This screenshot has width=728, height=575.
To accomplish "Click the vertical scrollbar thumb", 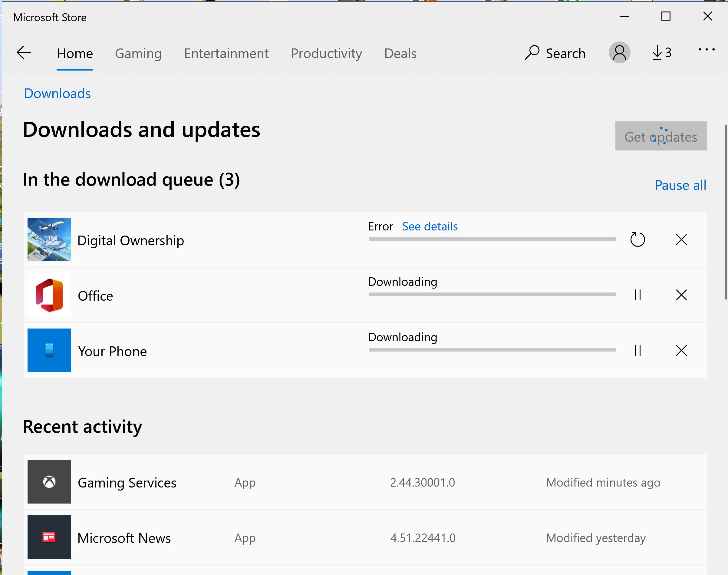I will click(x=726, y=212).
